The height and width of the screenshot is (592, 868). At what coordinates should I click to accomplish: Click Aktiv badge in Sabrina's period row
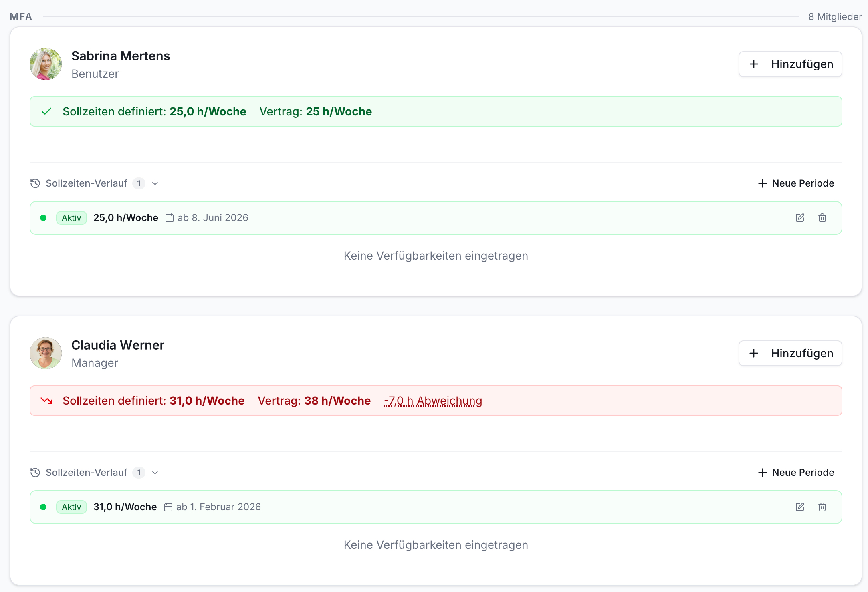tap(71, 218)
